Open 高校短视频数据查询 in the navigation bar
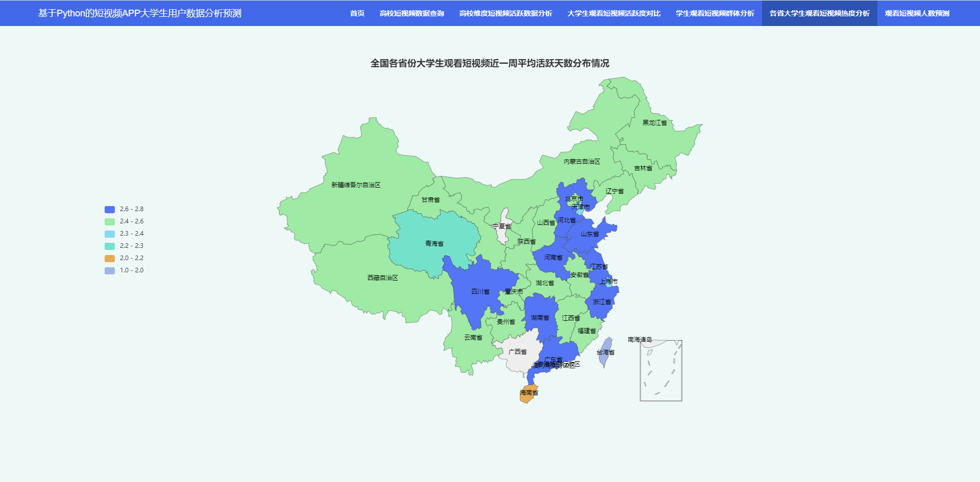This screenshot has height=482, width=980. point(412,13)
